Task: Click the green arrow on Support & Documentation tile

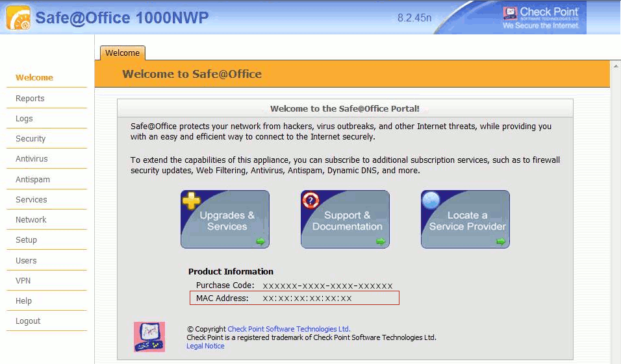Action: 380,241
